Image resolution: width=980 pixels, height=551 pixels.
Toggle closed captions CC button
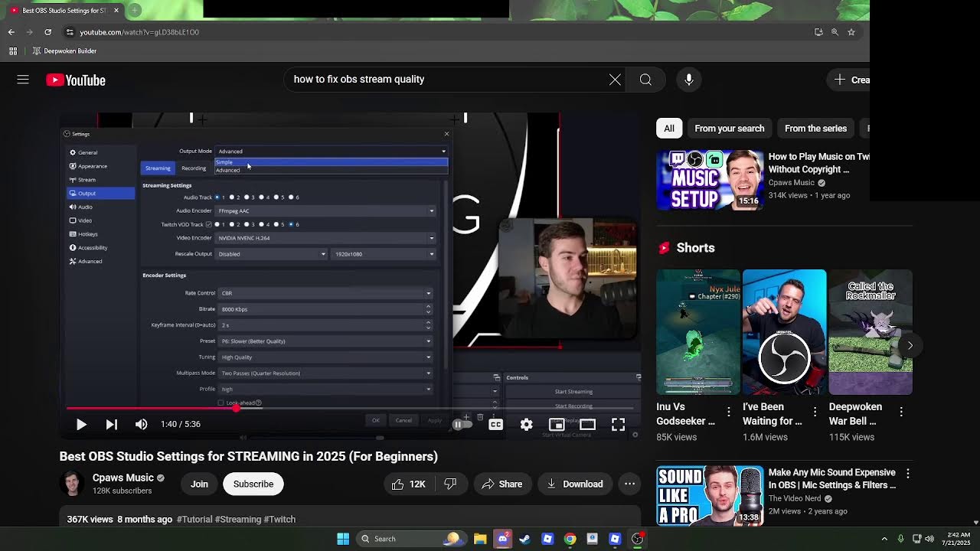click(496, 424)
